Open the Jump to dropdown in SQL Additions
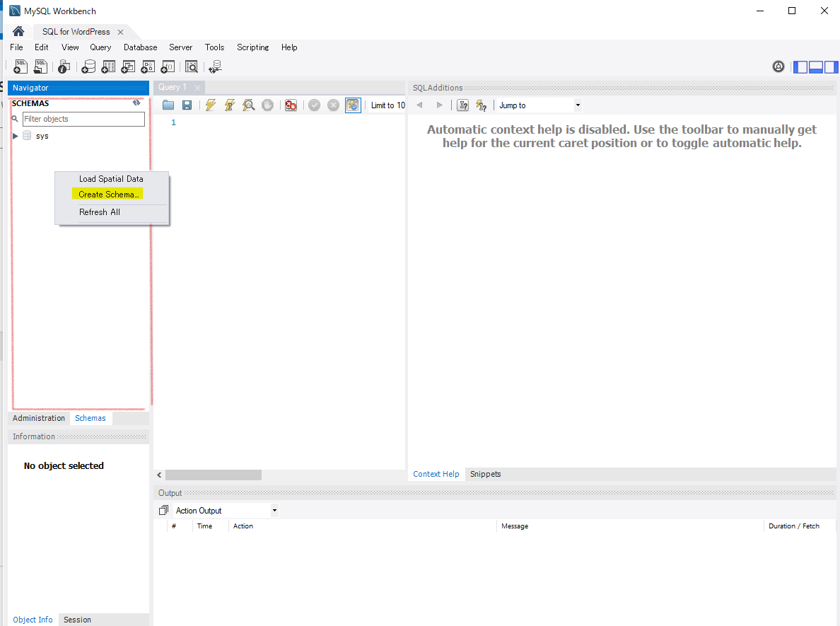This screenshot has width=840, height=626. click(577, 105)
